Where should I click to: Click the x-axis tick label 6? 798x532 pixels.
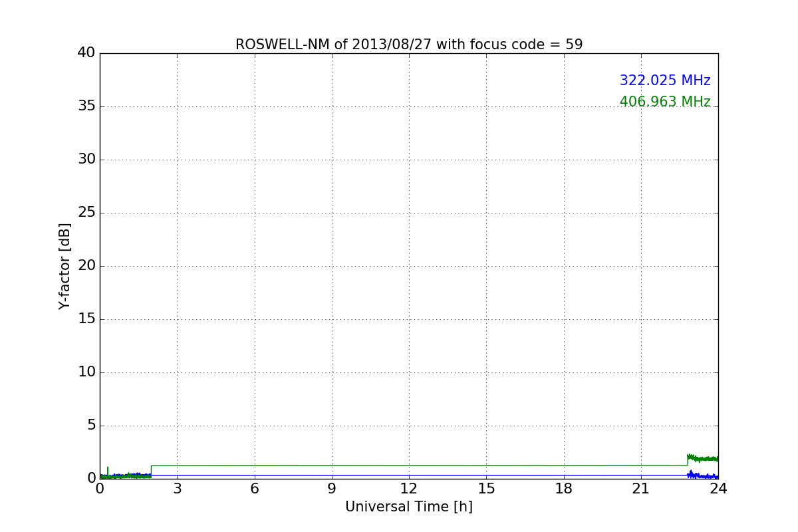click(254, 489)
